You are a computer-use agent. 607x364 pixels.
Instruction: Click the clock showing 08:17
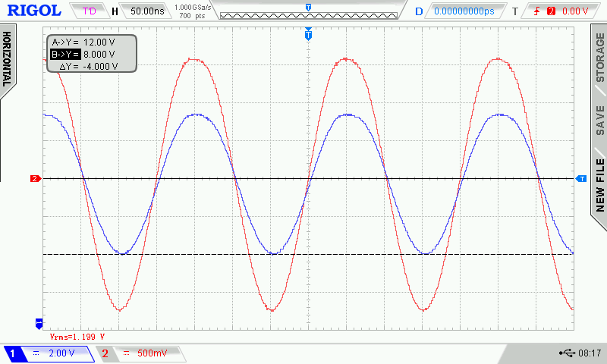[590, 353]
